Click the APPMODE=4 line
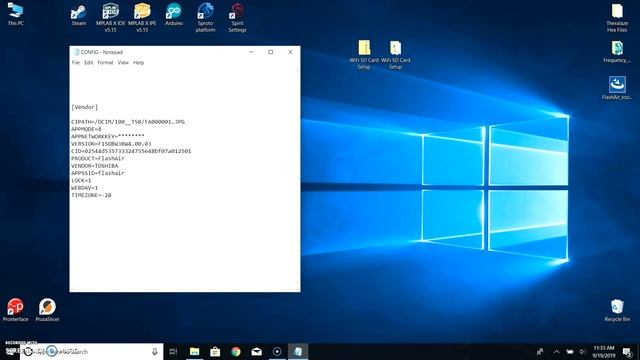This screenshot has height=360, width=640. pyautogui.click(x=86, y=129)
